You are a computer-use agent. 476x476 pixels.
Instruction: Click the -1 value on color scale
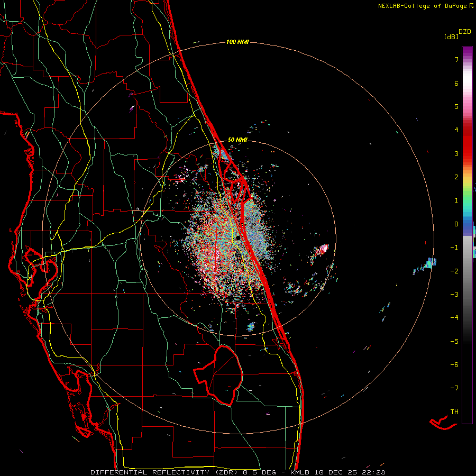click(x=454, y=248)
